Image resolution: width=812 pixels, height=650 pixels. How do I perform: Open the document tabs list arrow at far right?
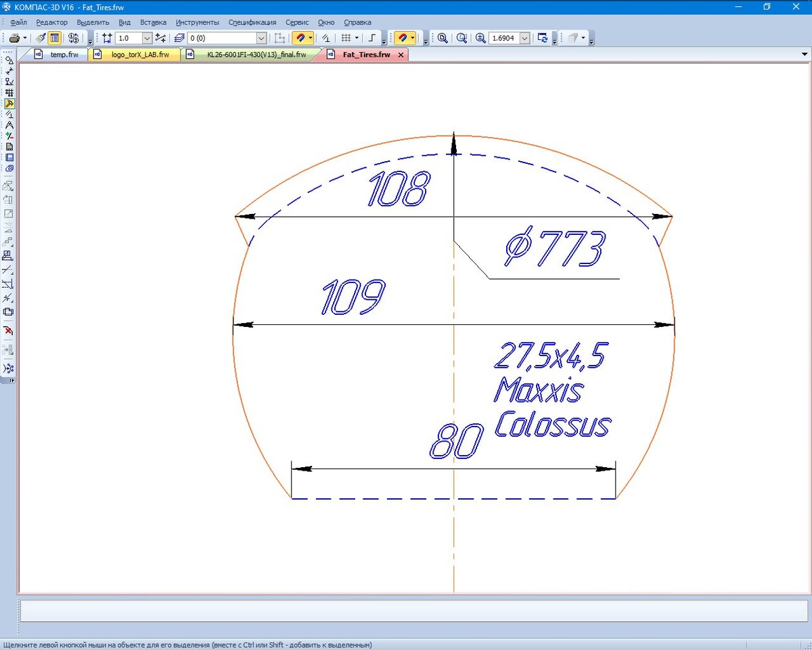[805, 55]
